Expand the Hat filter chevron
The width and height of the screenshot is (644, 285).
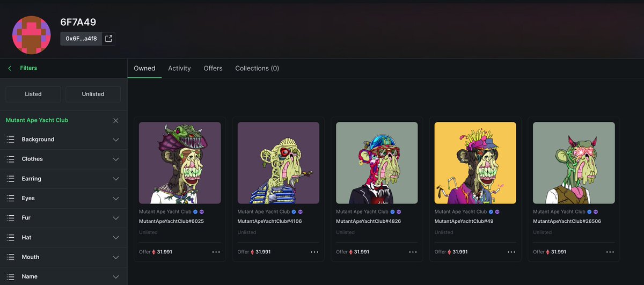coord(116,237)
